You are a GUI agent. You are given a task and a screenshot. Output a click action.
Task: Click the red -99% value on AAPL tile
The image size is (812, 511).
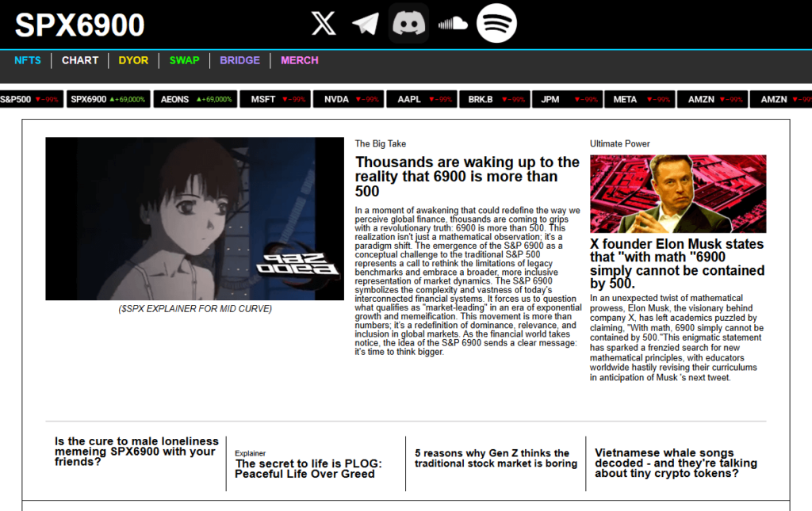[440, 99]
